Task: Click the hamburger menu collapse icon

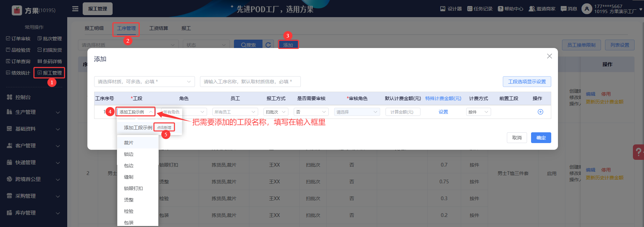Action: [x=75, y=9]
